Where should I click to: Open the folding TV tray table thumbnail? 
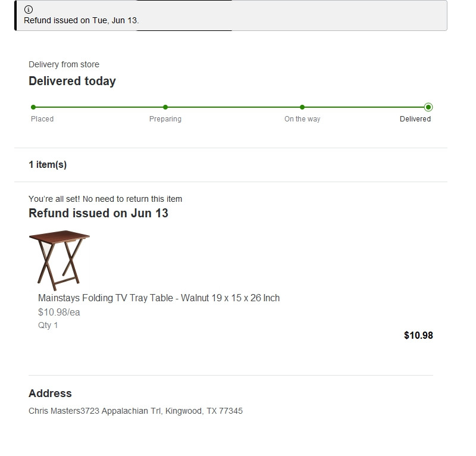pos(59,260)
